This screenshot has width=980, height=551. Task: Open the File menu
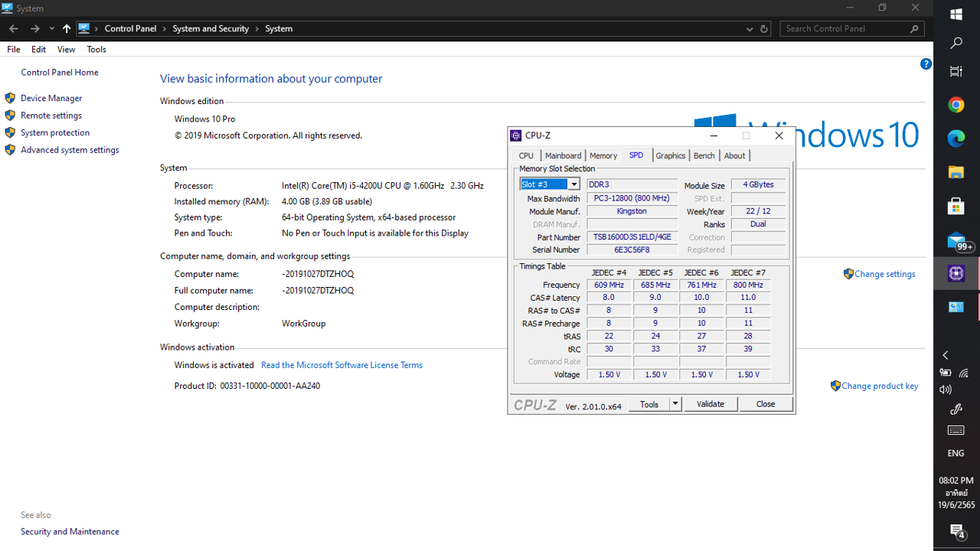(14, 49)
